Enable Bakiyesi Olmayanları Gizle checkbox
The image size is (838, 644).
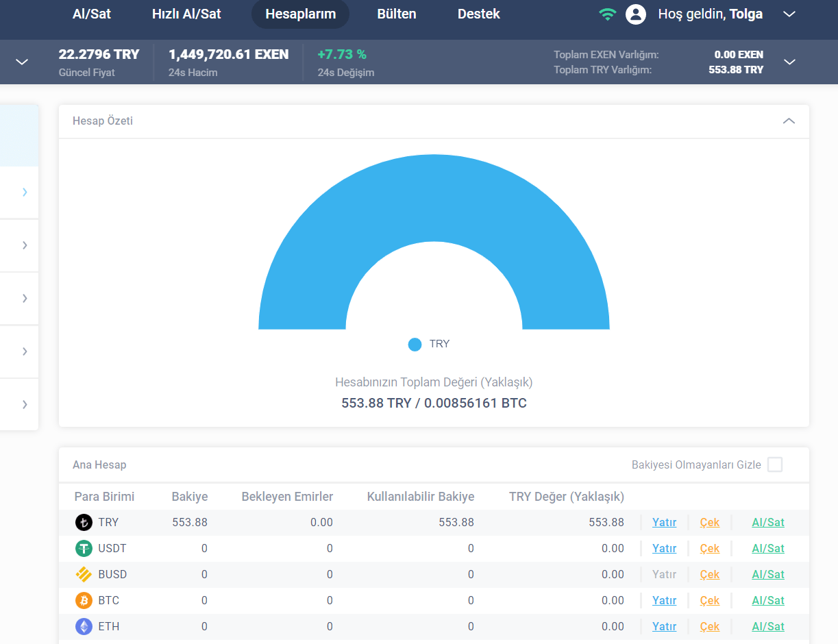pyautogui.click(x=775, y=465)
